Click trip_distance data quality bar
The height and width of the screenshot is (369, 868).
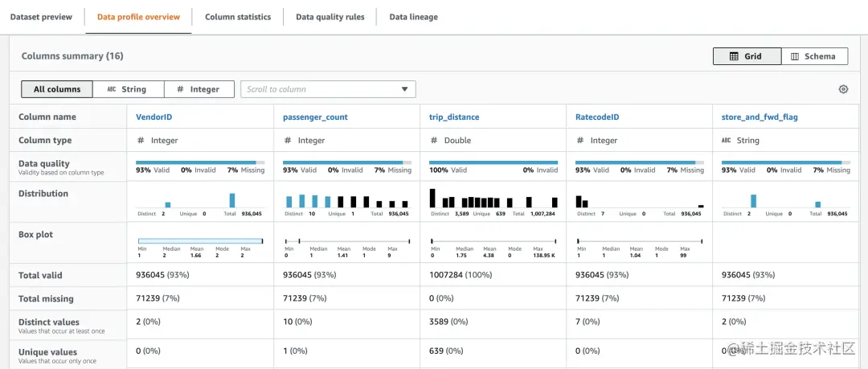pyautogui.click(x=493, y=162)
